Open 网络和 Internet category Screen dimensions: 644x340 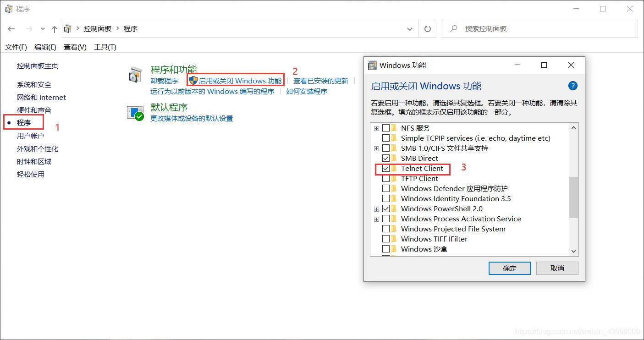[41, 98]
